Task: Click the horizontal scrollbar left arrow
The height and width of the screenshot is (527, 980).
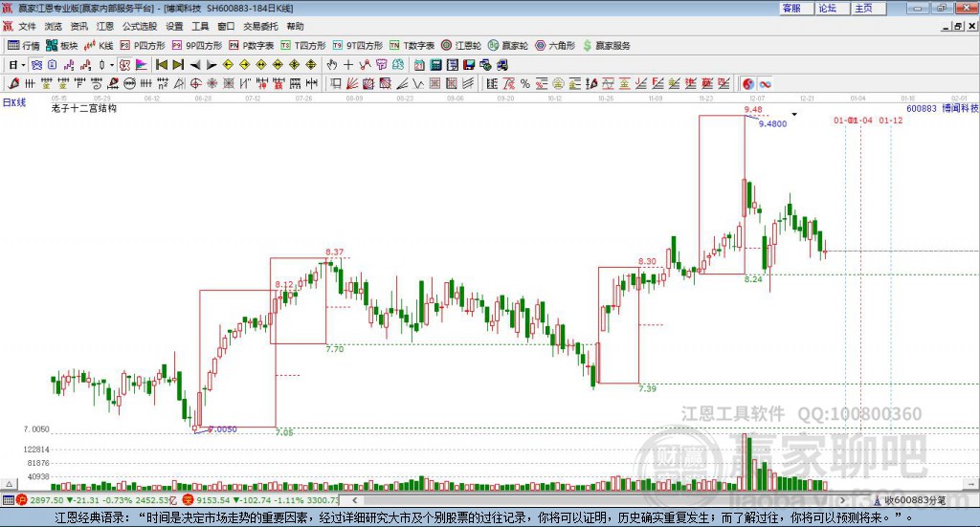Action: (x=354, y=500)
